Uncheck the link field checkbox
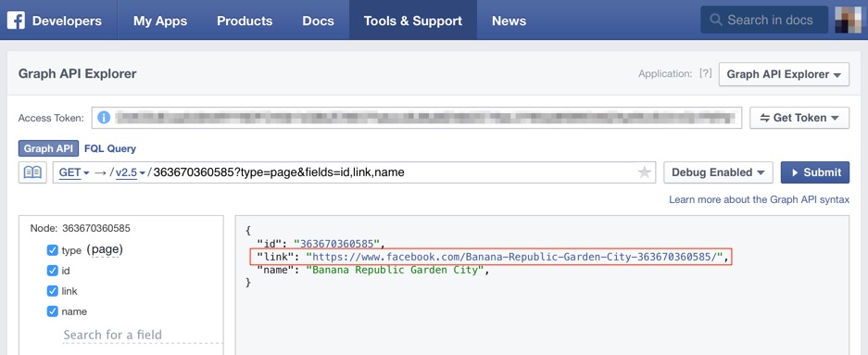Screen dimensions: 868x355 [53, 291]
